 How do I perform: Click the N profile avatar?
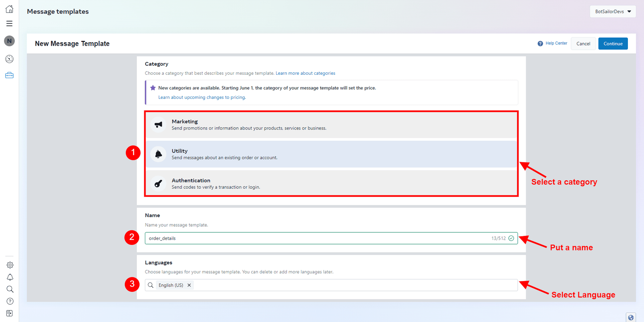click(9, 41)
